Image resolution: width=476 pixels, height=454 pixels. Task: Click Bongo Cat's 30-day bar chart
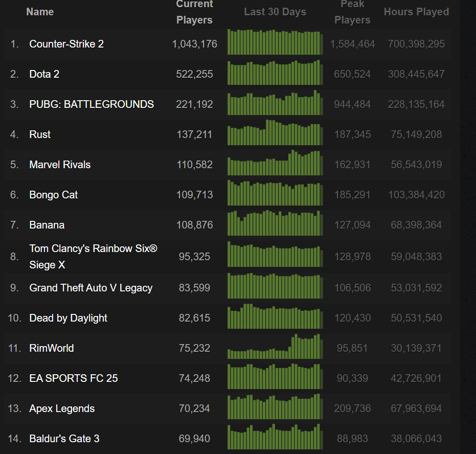point(275,193)
